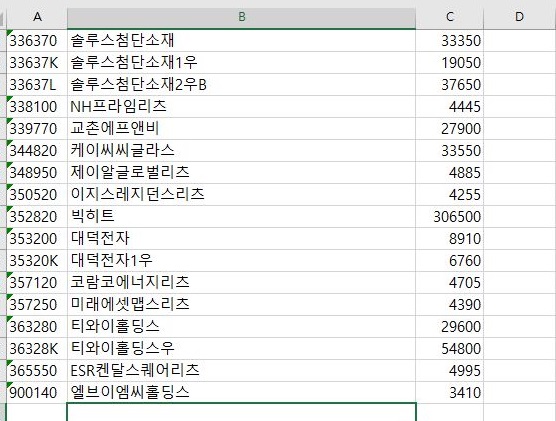Select price cell 4705
Viewport: 556px width, 421px height.
pyautogui.click(x=450, y=283)
